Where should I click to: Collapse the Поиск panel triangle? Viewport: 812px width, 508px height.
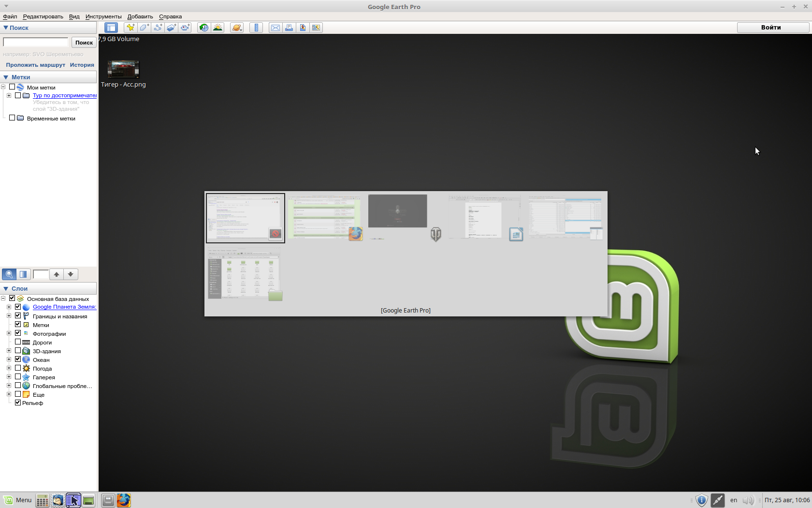point(6,28)
